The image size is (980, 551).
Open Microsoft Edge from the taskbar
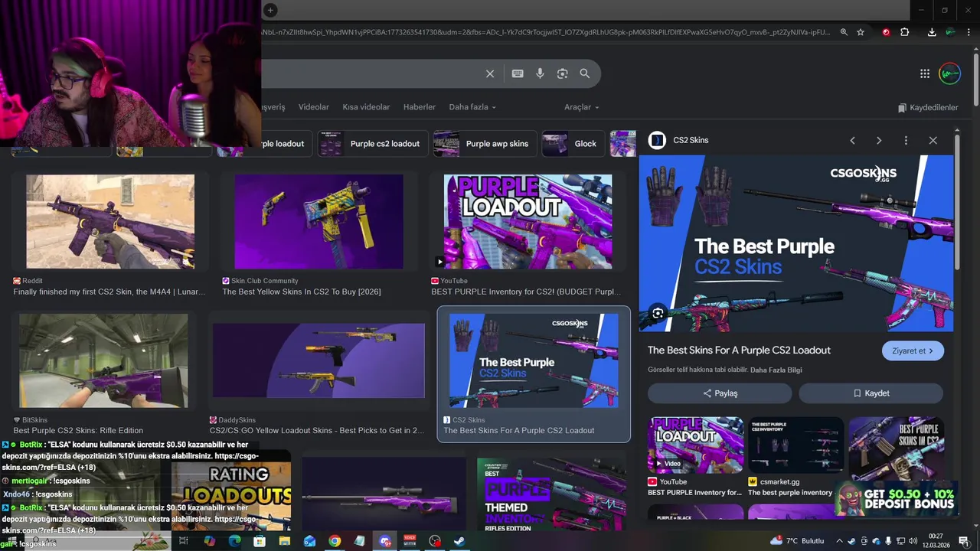pyautogui.click(x=234, y=541)
